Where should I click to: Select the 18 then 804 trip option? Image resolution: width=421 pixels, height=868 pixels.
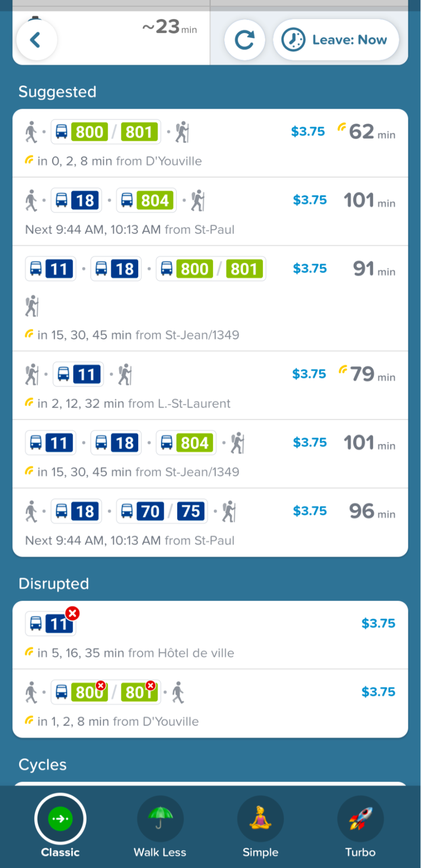point(210,211)
